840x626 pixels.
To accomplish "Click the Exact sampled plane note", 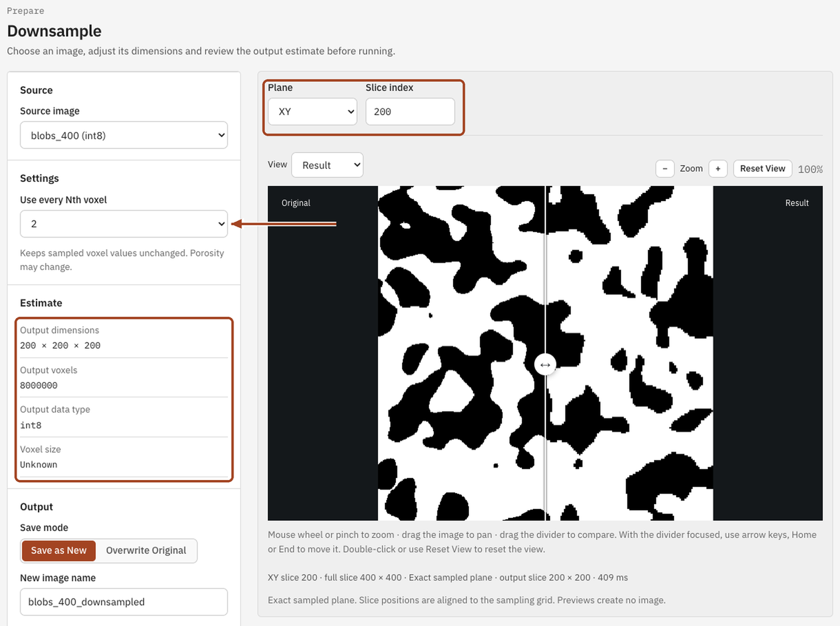I will [467, 601].
